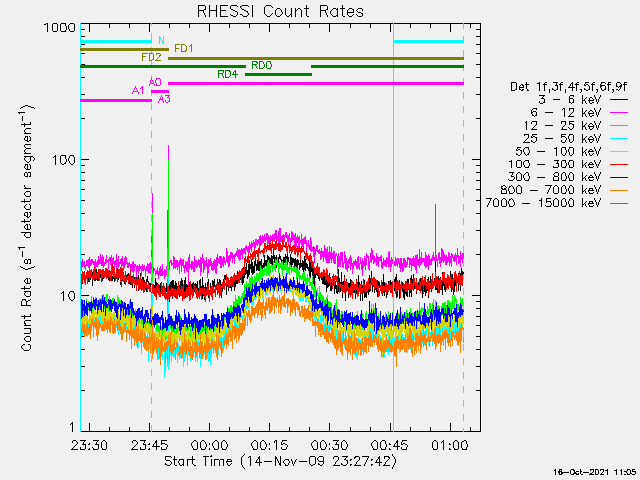This screenshot has height=480, width=640.
Task: Click the cyan N bar at top right
Action: [429, 41]
